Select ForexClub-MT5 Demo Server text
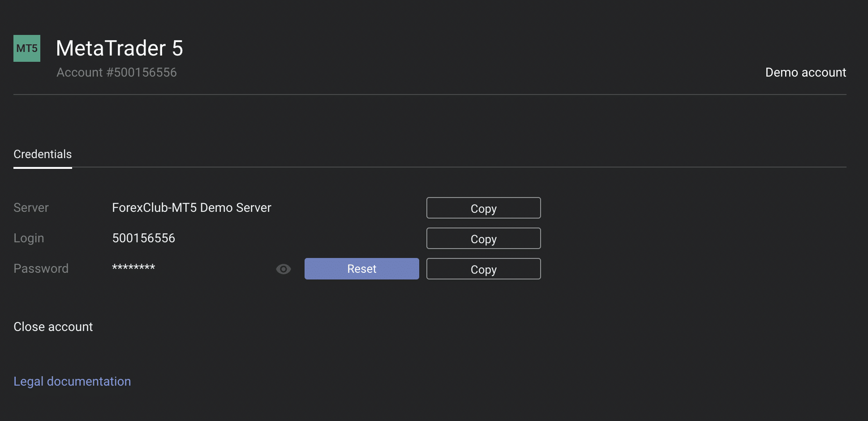Viewport: 868px width, 421px height. click(192, 208)
